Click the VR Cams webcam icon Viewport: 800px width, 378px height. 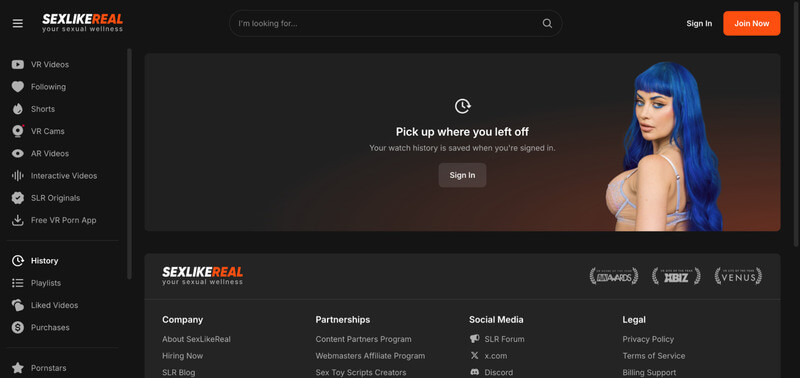click(x=18, y=131)
